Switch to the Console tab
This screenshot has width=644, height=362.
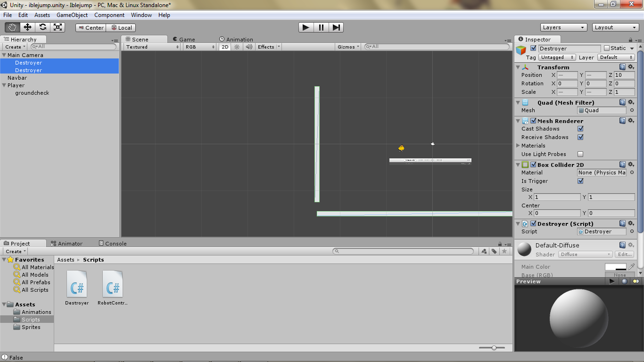pos(112,243)
